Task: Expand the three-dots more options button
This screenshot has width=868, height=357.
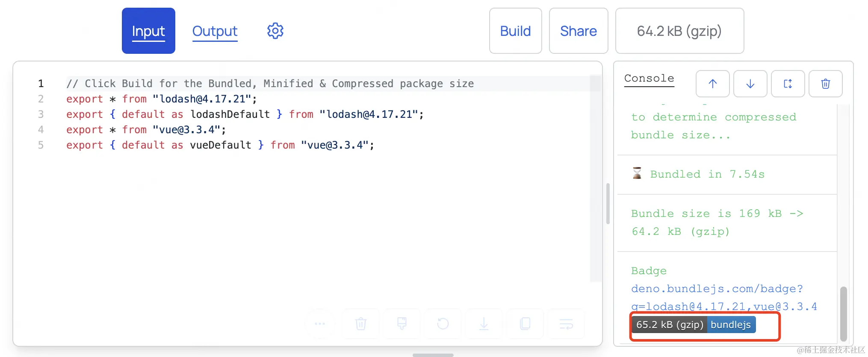Action: 320,324
